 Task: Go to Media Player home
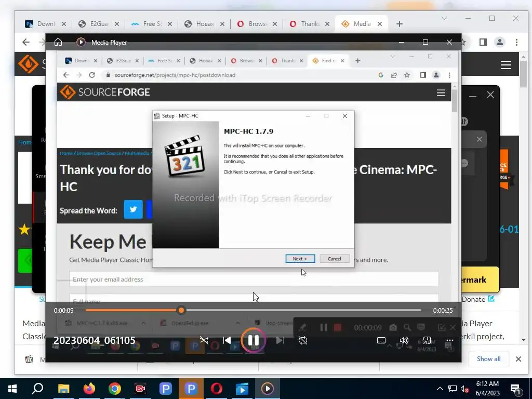coord(58,42)
